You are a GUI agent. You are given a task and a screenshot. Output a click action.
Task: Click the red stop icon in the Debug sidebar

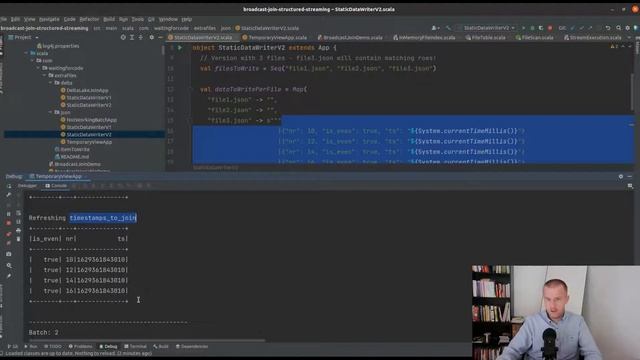(x=9, y=223)
